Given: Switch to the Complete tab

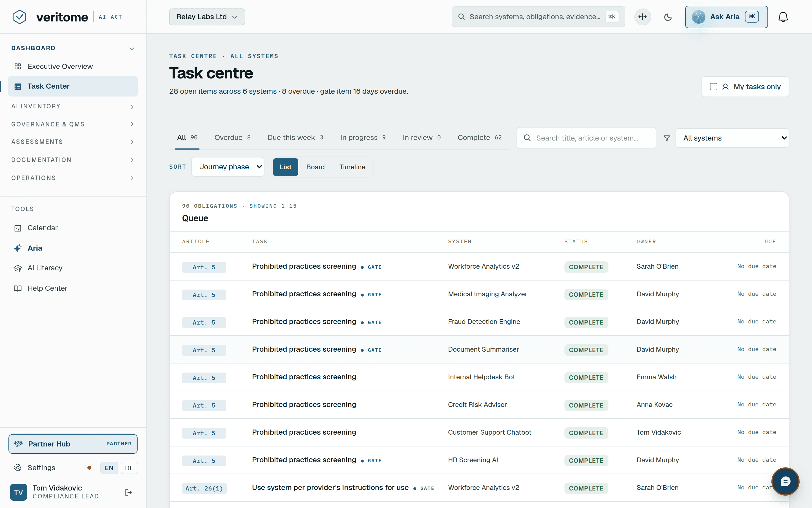Looking at the screenshot, I should (480, 138).
